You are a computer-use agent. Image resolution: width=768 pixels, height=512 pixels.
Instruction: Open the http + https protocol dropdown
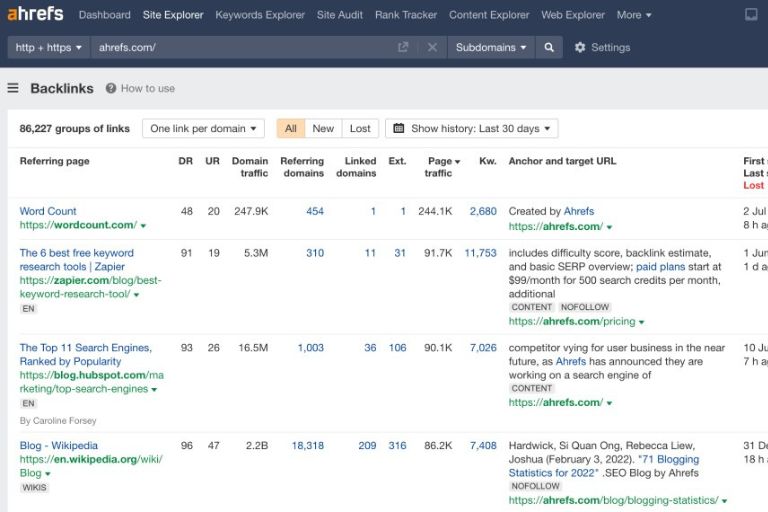48,48
